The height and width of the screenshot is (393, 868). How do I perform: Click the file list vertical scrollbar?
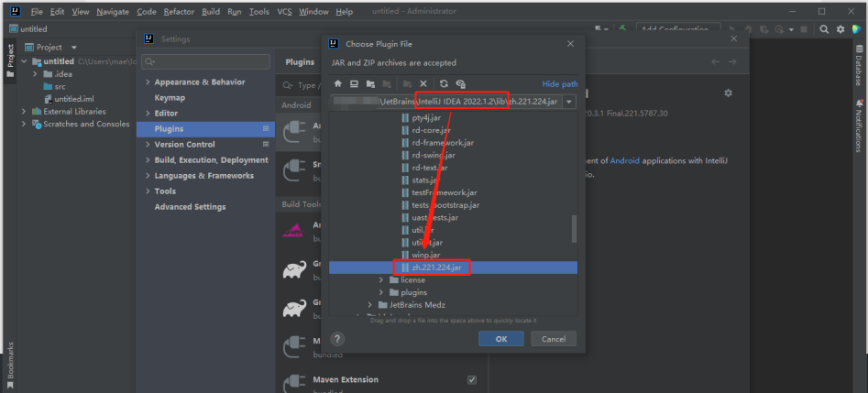click(574, 229)
